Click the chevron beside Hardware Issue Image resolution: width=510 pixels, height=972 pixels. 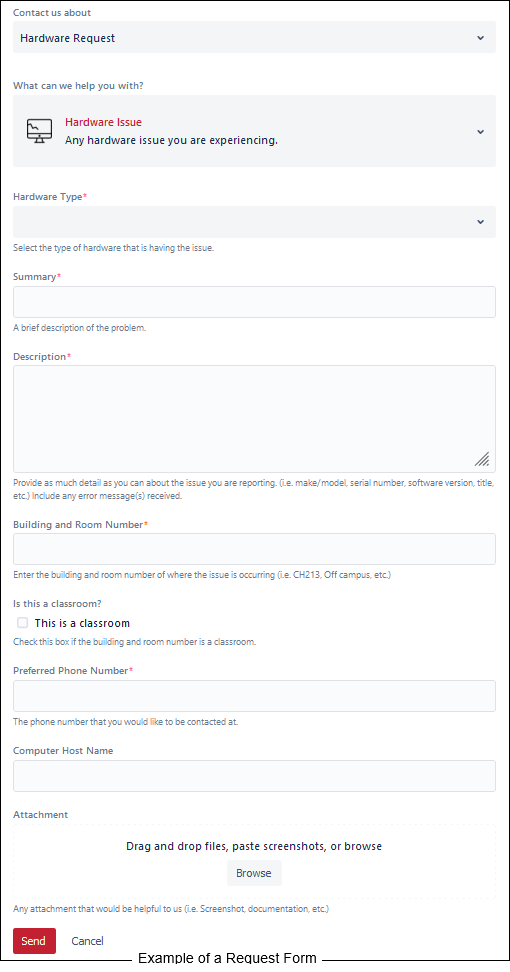[x=480, y=131]
